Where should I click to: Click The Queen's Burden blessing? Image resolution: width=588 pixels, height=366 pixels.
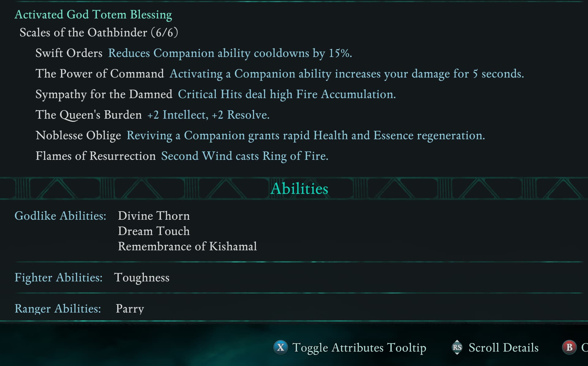[x=89, y=115]
